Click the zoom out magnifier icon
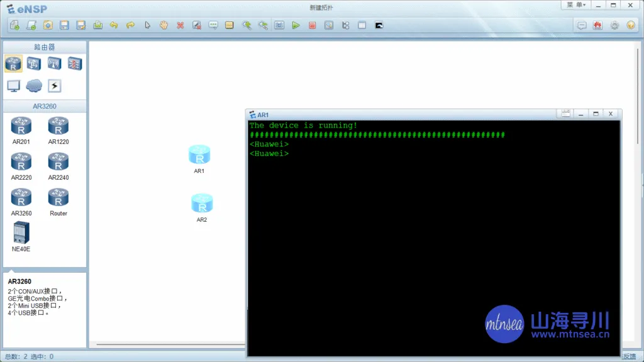 (x=263, y=25)
